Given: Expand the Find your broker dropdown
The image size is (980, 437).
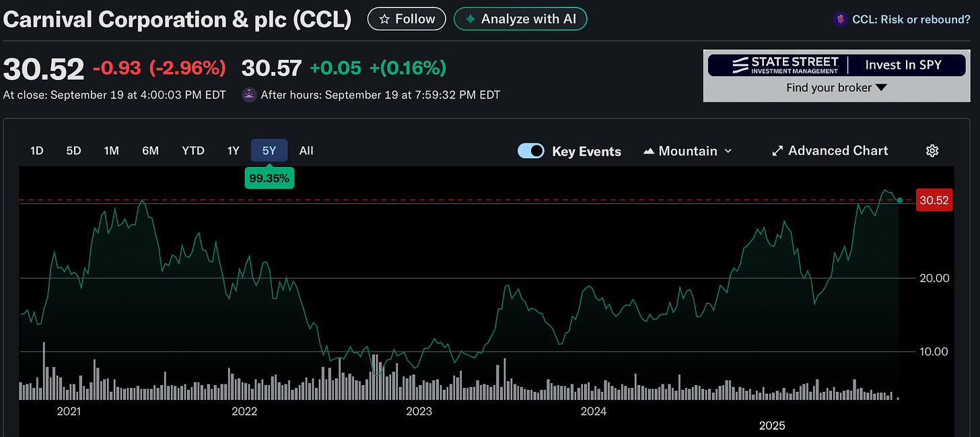Looking at the screenshot, I should click(x=837, y=88).
